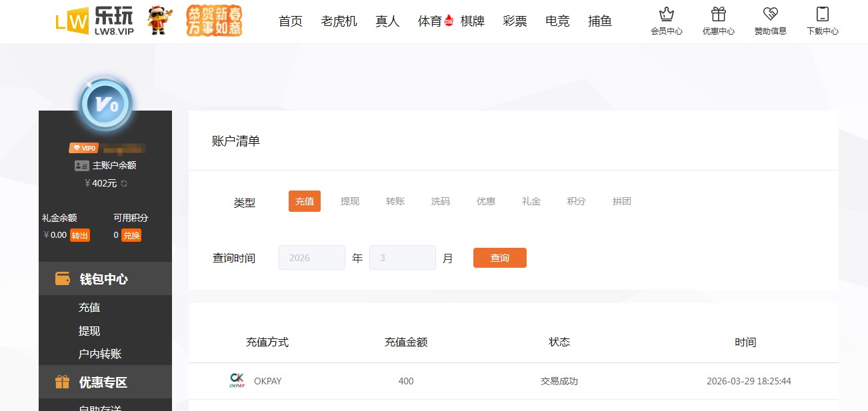This screenshot has height=411, width=868.
Task: Expand the 钱包中心 sidebar section
Action: [x=105, y=278]
